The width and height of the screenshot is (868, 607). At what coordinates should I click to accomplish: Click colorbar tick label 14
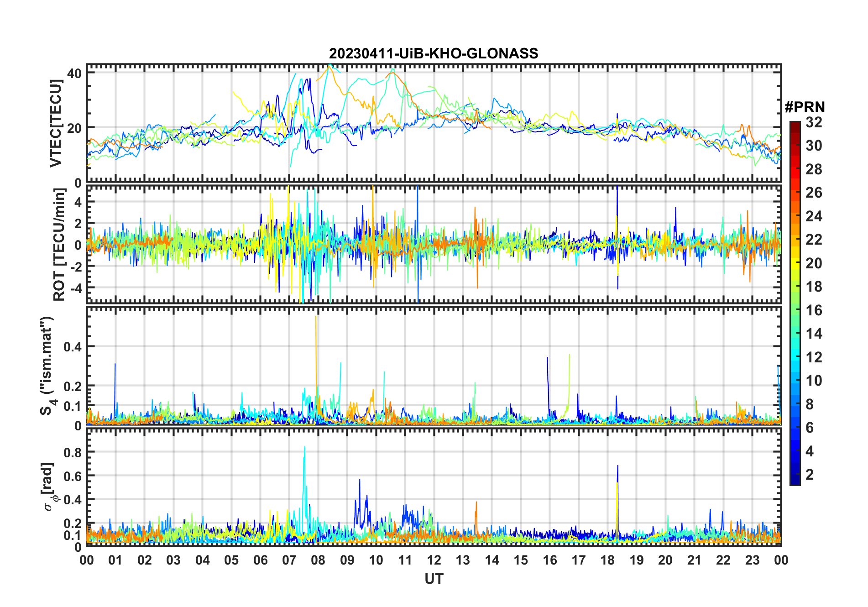[814, 334]
